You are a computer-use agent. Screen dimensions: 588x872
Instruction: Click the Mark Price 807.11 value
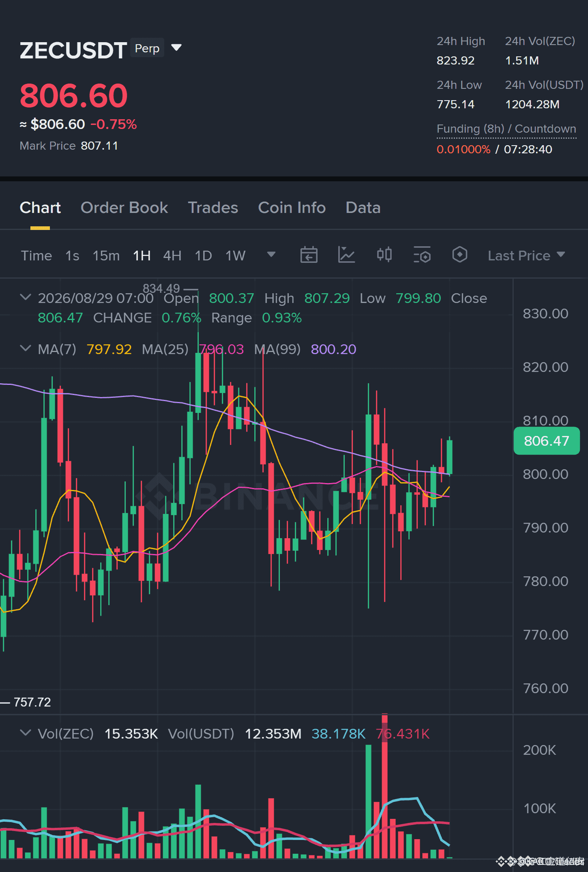99,146
